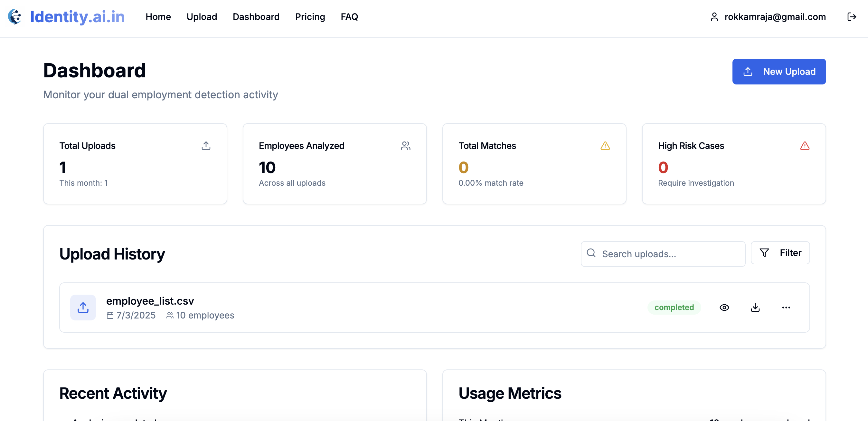This screenshot has width=868, height=421.
Task: Open the three-dot menu for employee_list.csv
Action: pos(786,307)
